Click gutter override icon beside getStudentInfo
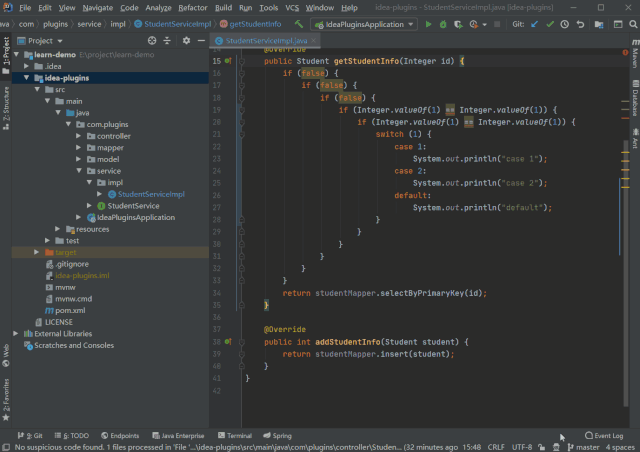This screenshot has width=640, height=452. 228,61
